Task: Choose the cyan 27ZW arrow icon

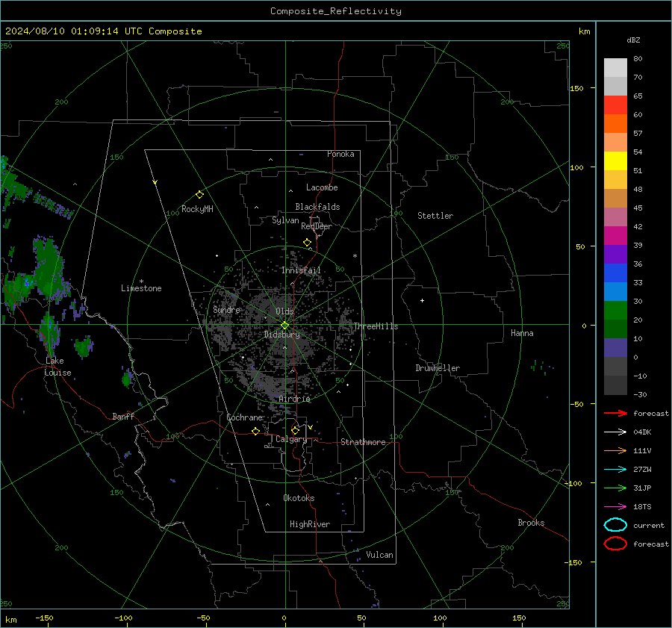Action: tap(615, 470)
